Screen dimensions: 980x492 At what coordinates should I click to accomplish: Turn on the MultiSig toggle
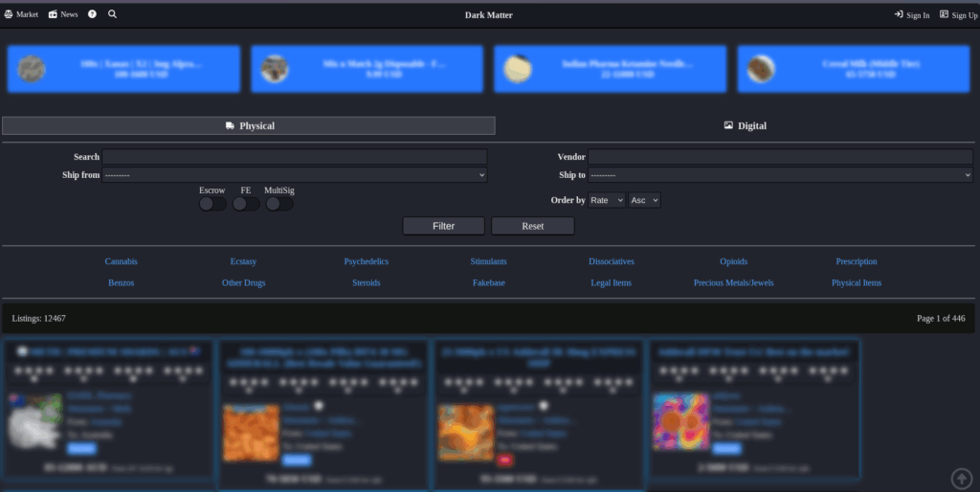279,204
